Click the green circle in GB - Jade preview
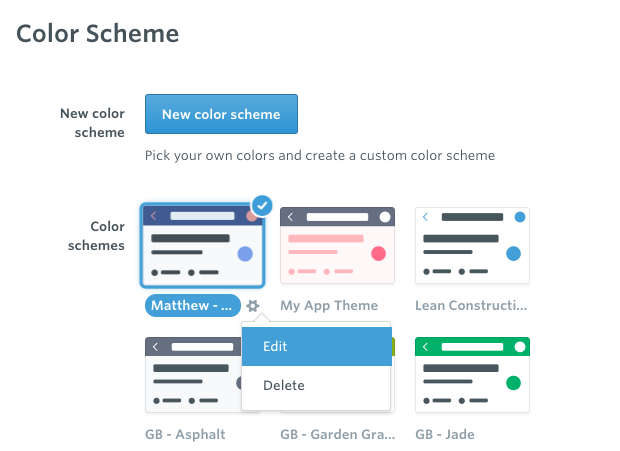This screenshot has width=620, height=451. pos(513,383)
